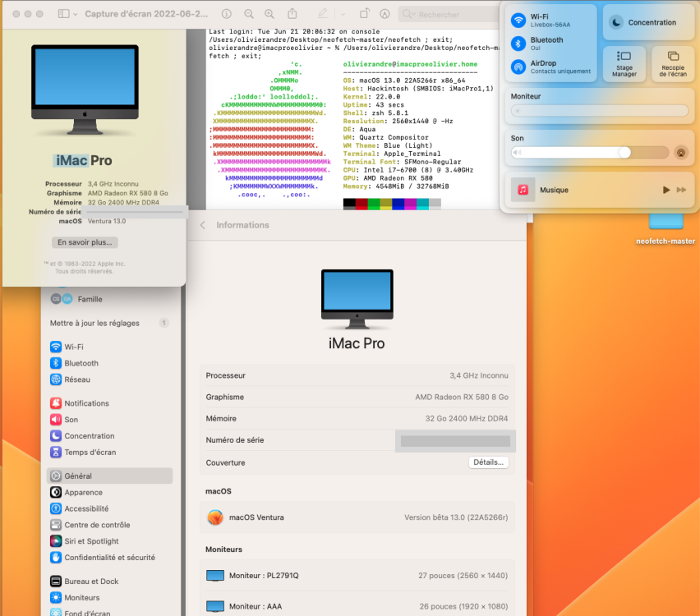Toggle Wi-Fi in Control Center
Image resolution: width=700 pixels, height=616 pixels.
click(518, 20)
